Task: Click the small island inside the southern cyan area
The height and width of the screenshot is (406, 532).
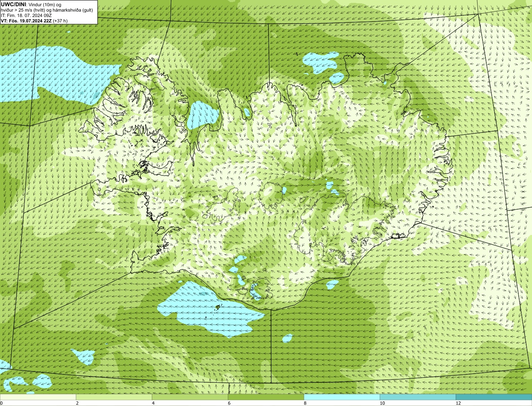Action: point(218,307)
